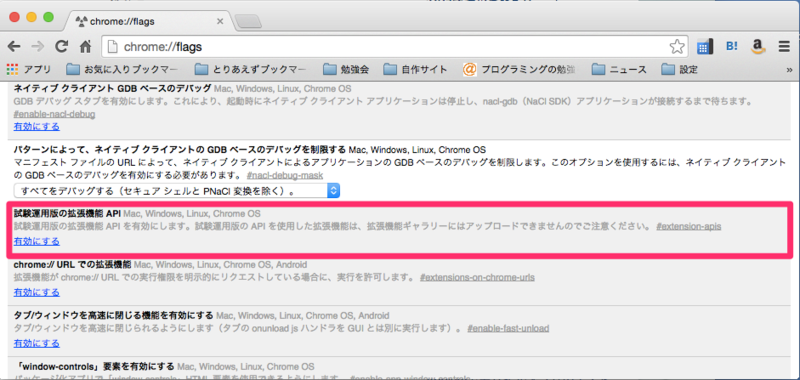Open the #enable-fast-unload anchor link
Viewport: 800px width, 380px height.
pos(508,328)
